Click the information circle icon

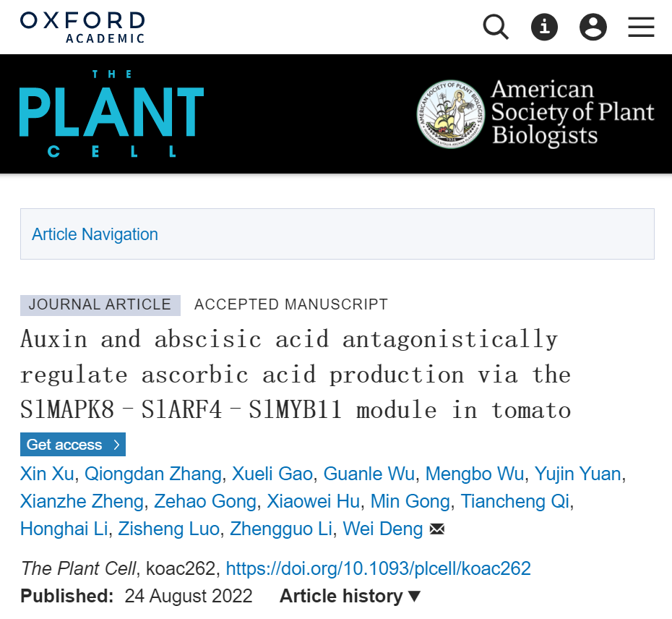544,27
